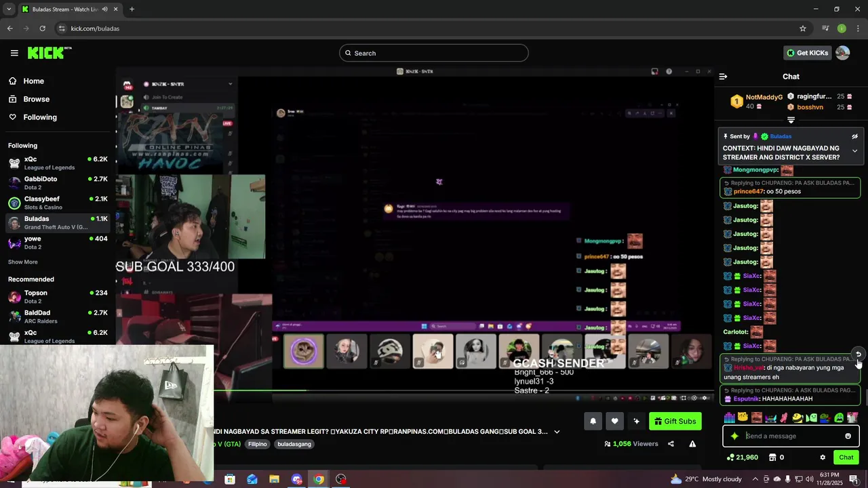
Task: Click the green Chat send button
Action: click(846, 457)
